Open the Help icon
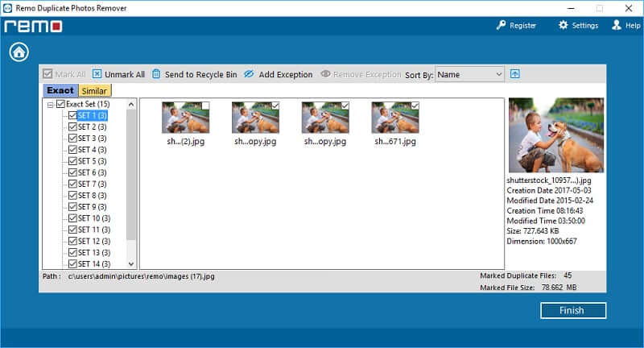Viewport: 644px width, 348px height. pos(617,26)
